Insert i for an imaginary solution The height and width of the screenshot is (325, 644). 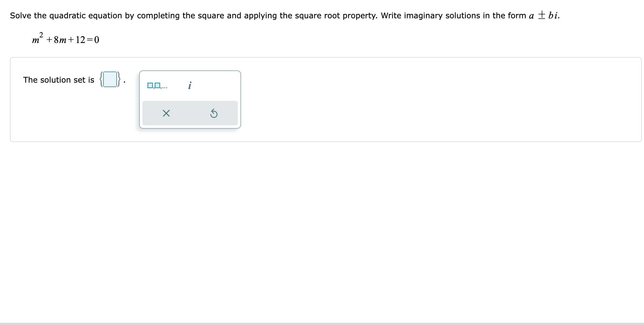pos(190,86)
